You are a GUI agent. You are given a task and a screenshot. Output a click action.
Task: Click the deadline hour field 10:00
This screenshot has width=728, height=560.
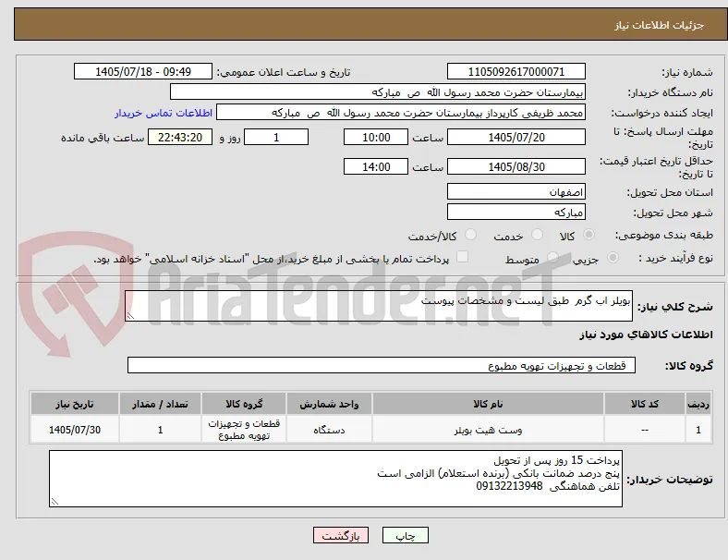pos(376,138)
